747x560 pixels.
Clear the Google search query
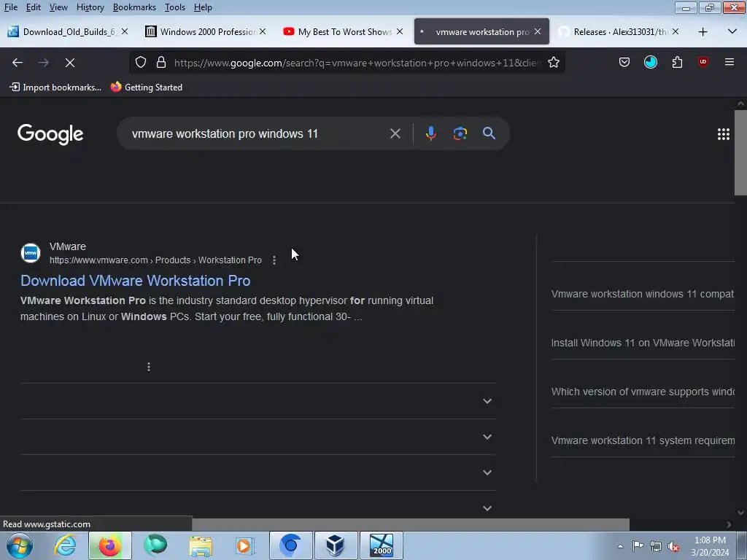pyautogui.click(x=395, y=133)
